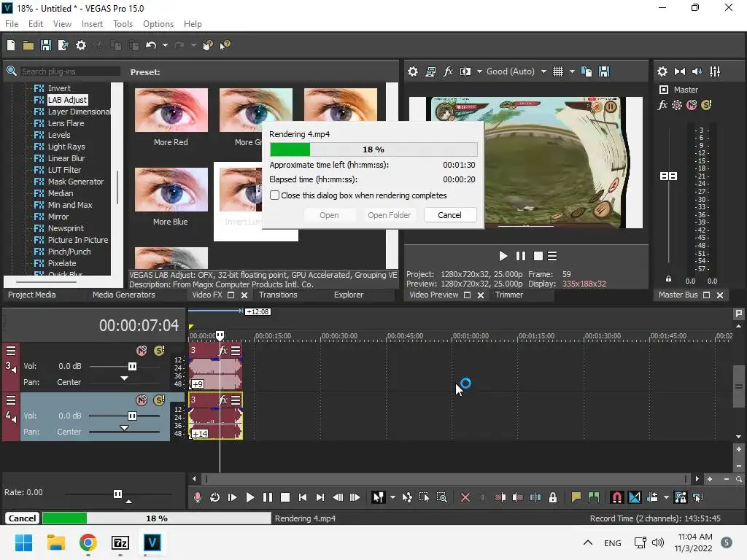Screen dimensions: 747x560
Task: Save the project using the disk icon
Action: tap(46, 45)
